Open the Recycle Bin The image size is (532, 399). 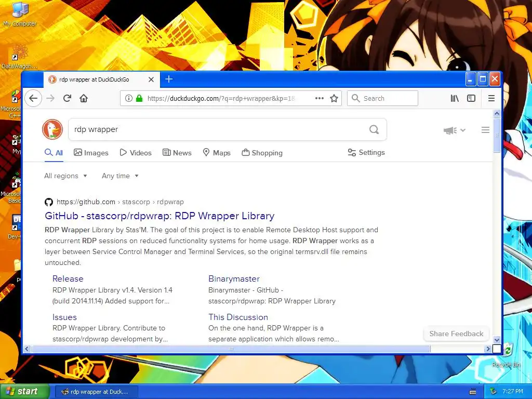click(506, 355)
